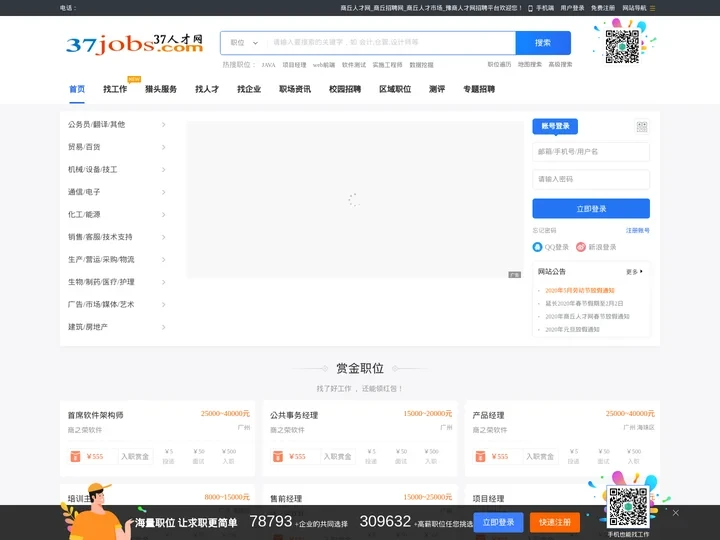Open the 找企业 nav item
This screenshot has width=720, height=540.
click(249, 89)
